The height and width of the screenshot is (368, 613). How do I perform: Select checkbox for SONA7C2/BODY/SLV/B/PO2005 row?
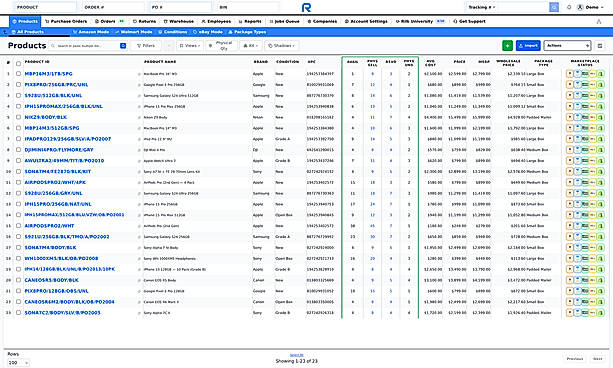point(18,312)
